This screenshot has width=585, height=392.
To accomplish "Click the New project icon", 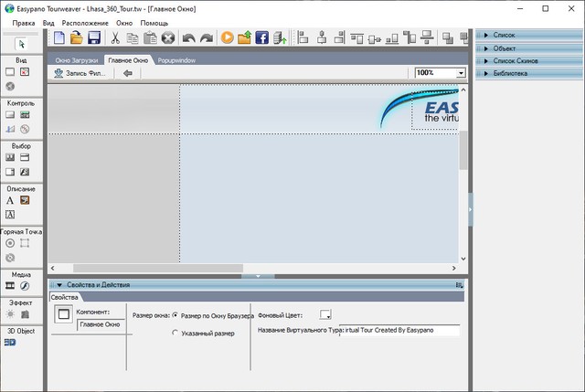I will point(58,37).
